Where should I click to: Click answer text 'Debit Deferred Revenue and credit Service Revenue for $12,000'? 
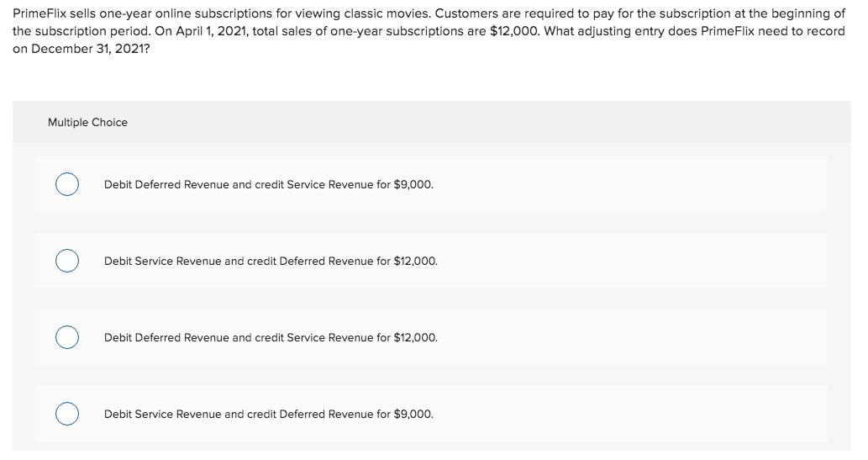pyautogui.click(x=271, y=337)
